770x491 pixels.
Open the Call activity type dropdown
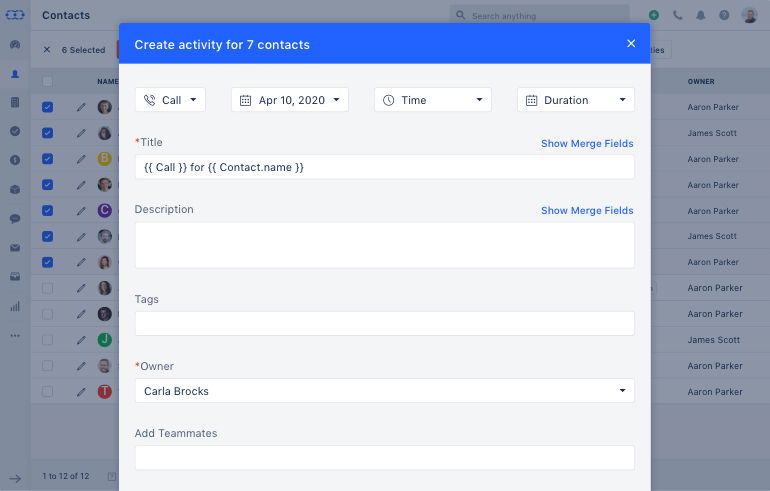pos(170,100)
